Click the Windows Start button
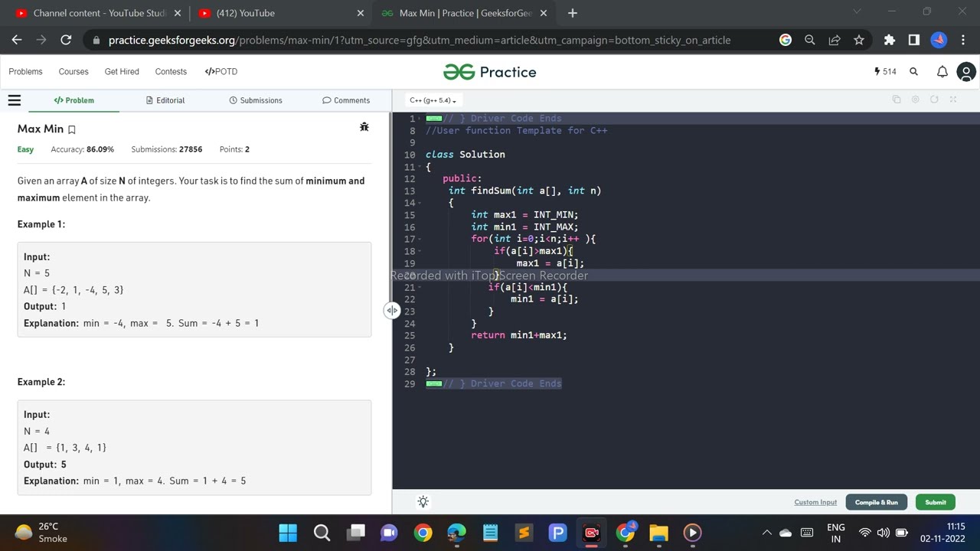Image resolution: width=980 pixels, height=551 pixels. (288, 533)
